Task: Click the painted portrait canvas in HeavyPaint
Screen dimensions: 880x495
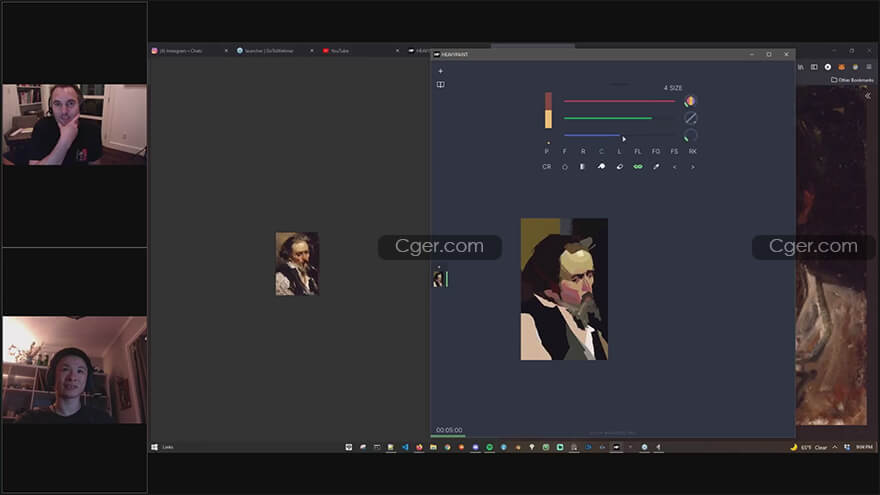Action: (x=564, y=289)
